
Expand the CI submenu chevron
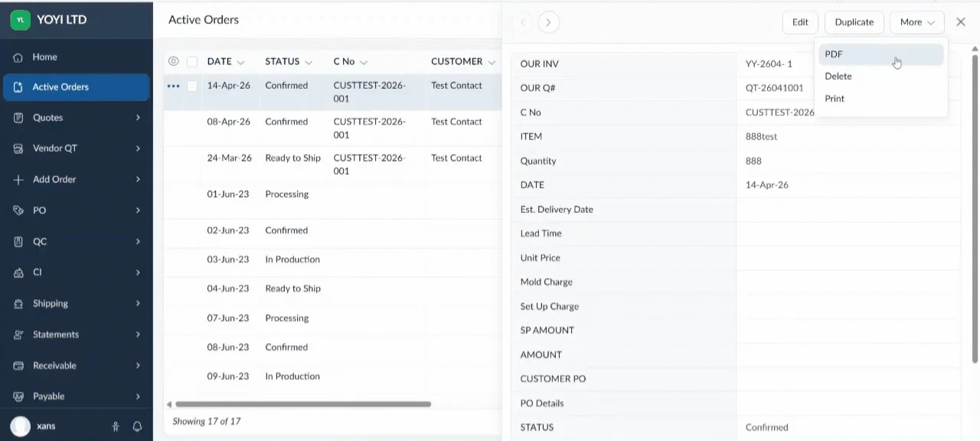point(139,273)
